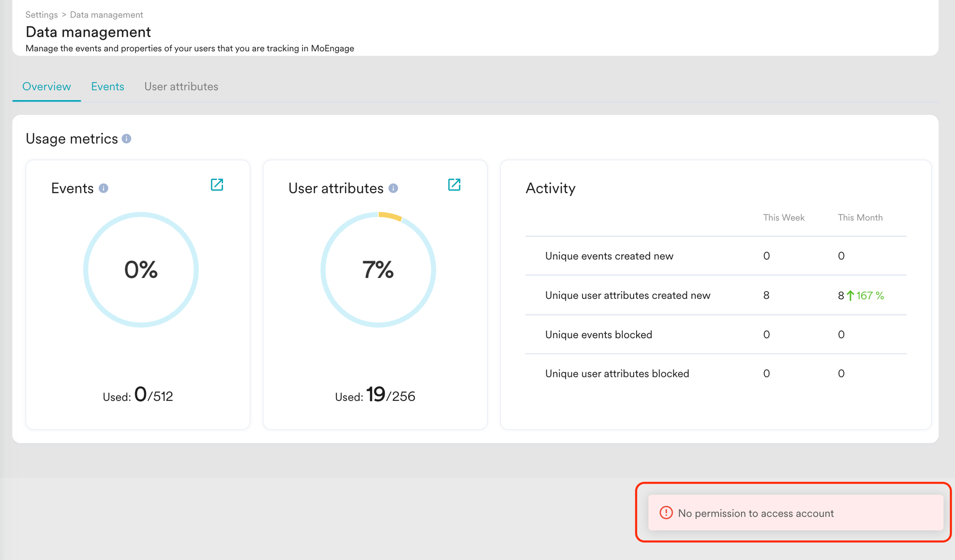Switch to the Events tab
The image size is (955, 560).
point(107,87)
